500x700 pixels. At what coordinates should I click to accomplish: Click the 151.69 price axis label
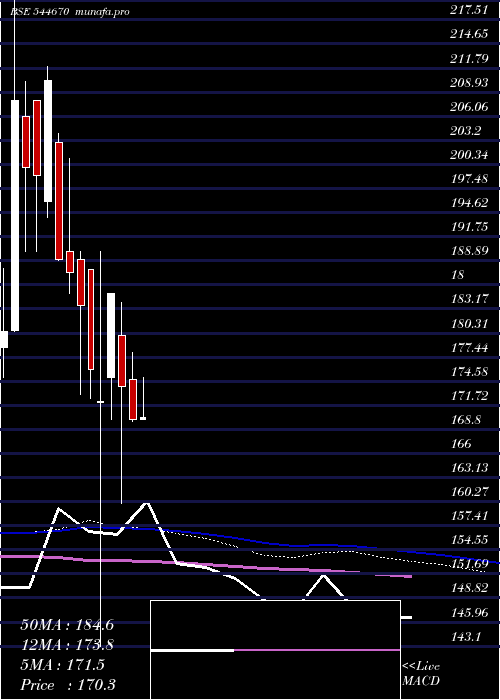tap(469, 564)
